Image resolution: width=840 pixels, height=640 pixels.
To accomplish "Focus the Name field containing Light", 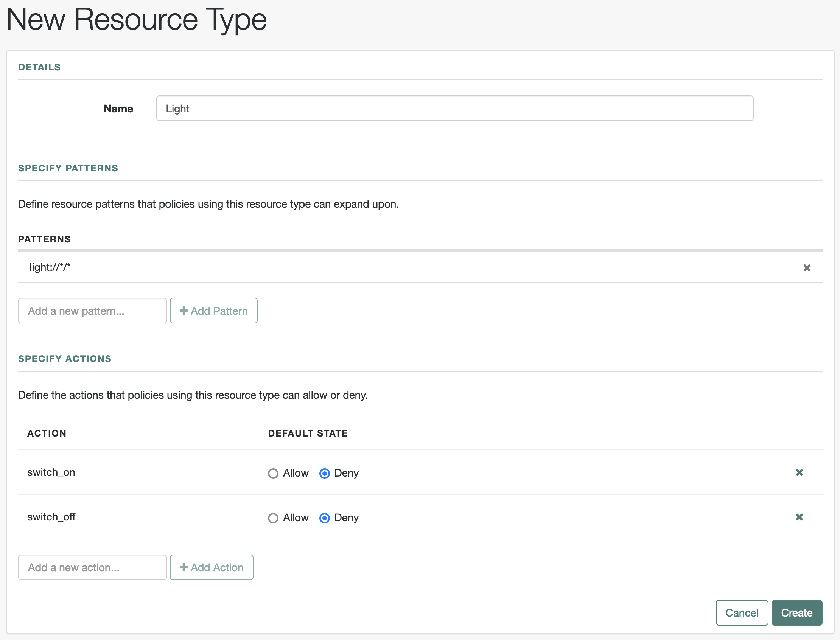I will pos(454,108).
